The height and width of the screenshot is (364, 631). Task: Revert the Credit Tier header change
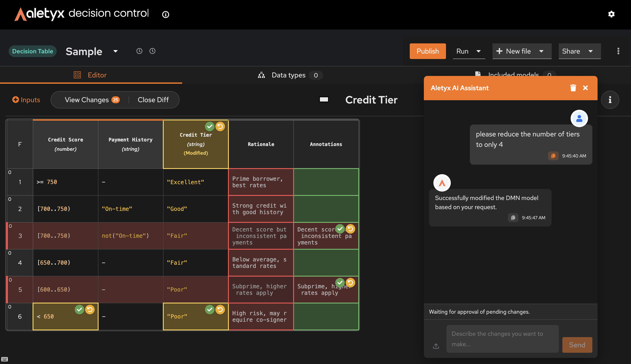click(x=220, y=126)
